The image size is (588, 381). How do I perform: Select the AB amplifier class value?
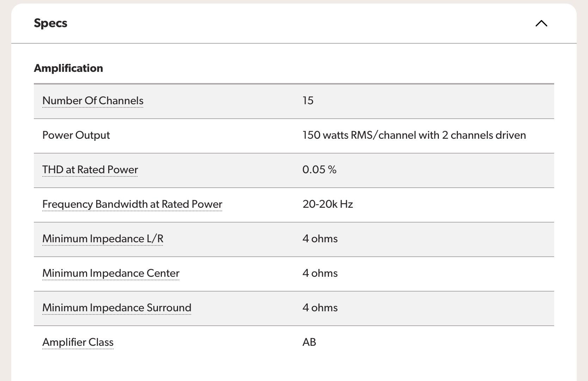pyautogui.click(x=309, y=342)
